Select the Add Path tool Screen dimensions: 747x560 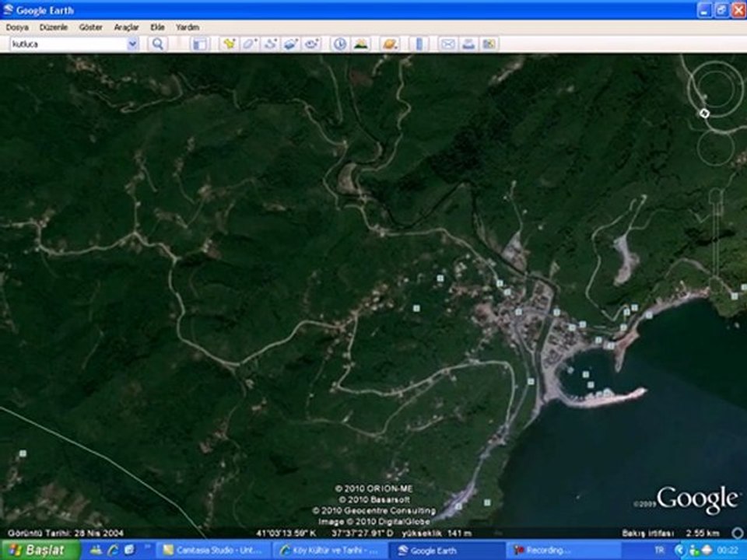pos(271,44)
